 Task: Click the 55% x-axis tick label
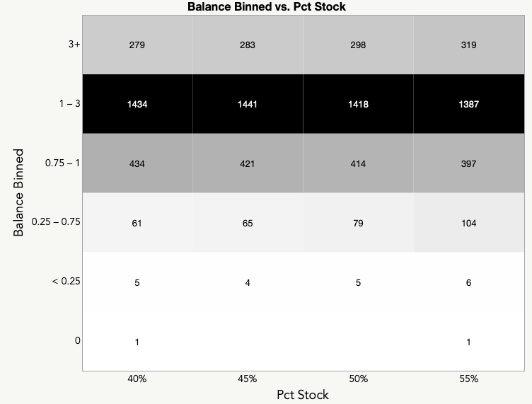468,379
